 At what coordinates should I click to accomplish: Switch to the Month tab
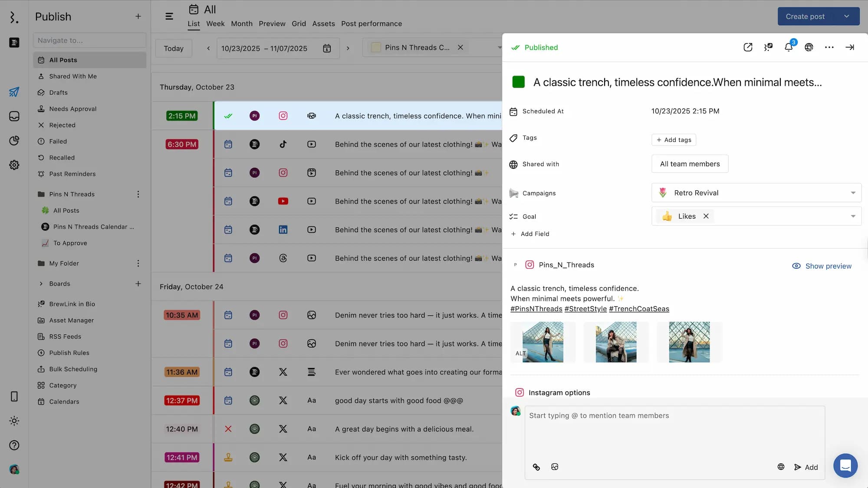click(x=241, y=23)
